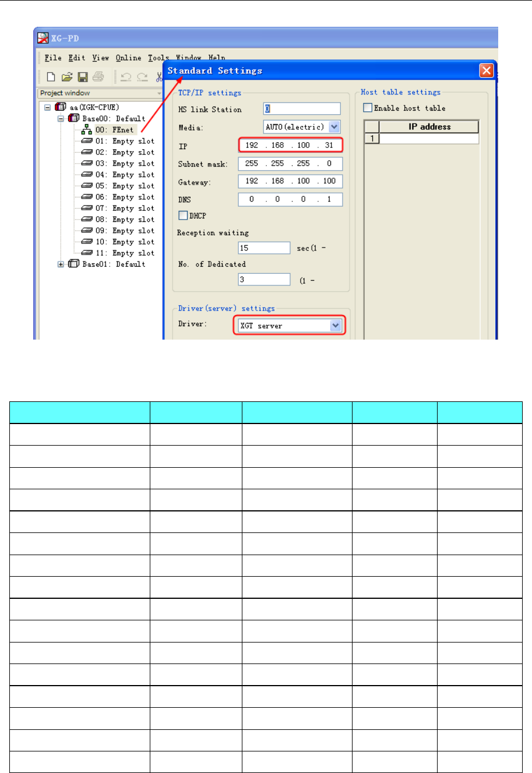This screenshot has height=773, width=532.
Task: Click the slot icon beside 05: Empty slot
Action: point(87,186)
